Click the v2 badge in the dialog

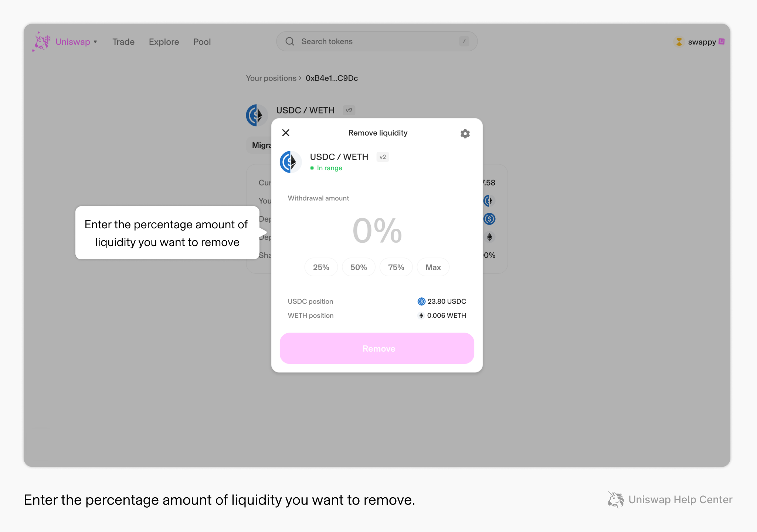pos(383,157)
